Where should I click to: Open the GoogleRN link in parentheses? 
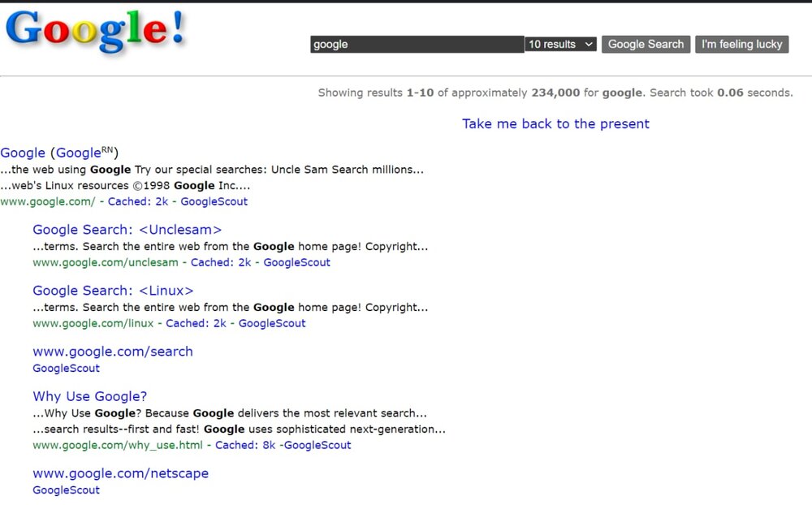click(84, 153)
